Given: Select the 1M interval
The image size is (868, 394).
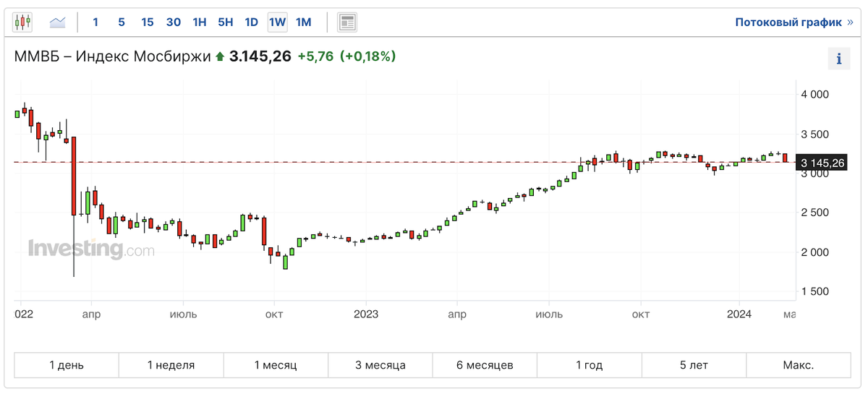Looking at the screenshot, I should click(304, 22).
